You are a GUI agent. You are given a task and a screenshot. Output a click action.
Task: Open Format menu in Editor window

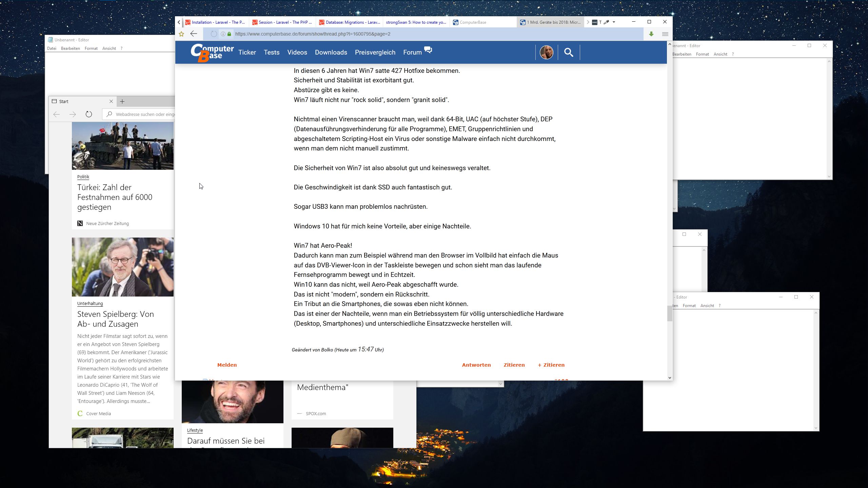coord(91,48)
